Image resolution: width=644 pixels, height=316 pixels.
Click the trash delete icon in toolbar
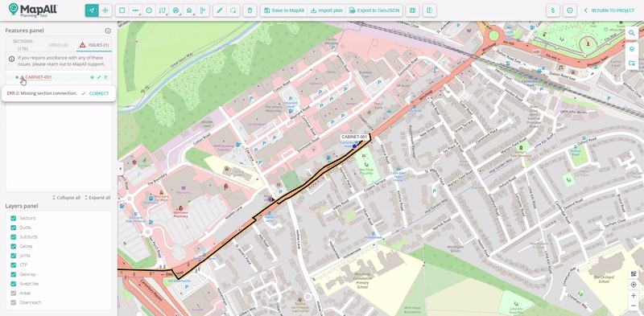click(250, 10)
